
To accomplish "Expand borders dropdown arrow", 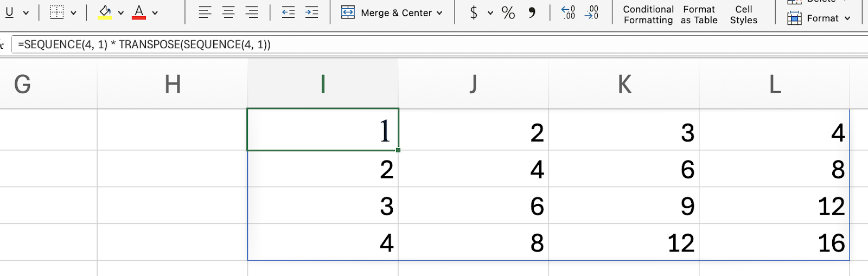I will [73, 12].
